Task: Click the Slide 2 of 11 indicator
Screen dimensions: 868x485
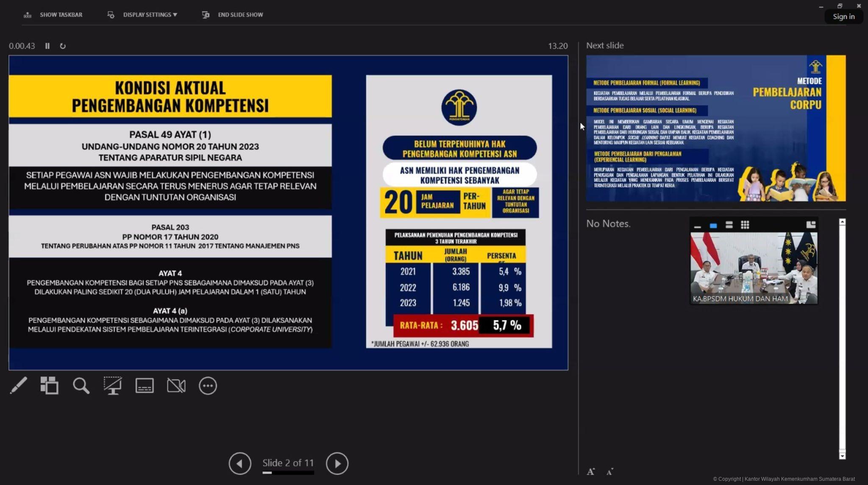Action: click(288, 463)
